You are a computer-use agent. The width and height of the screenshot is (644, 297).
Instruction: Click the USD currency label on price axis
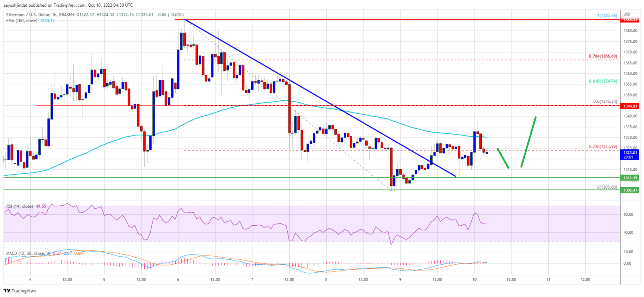(628, 14)
